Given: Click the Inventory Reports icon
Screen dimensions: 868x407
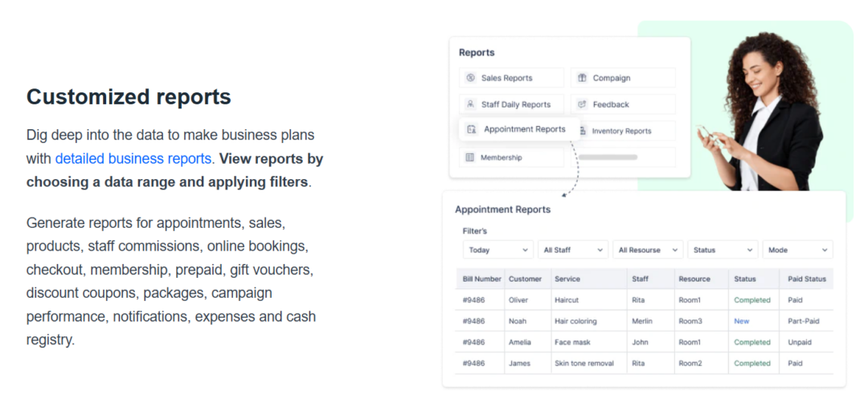Looking at the screenshot, I should click(x=582, y=131).
